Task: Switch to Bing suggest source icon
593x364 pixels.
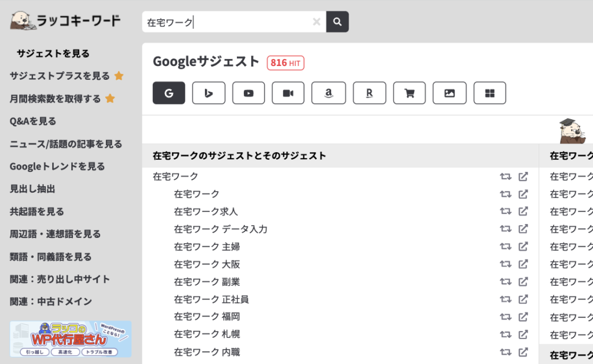Action: tap(208, 93)
